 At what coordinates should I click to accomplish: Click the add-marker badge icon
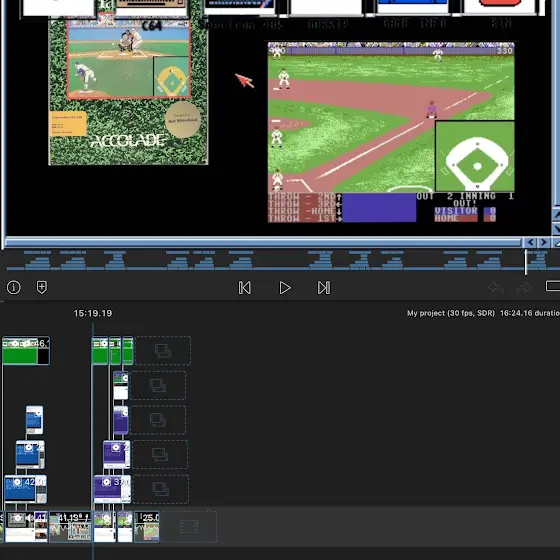41,287
